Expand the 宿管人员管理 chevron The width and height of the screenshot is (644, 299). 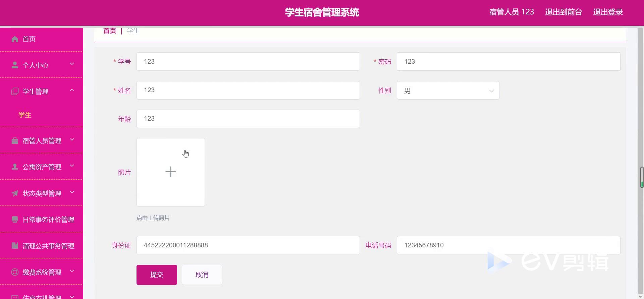pyautogui.click(x=72, y=140)
